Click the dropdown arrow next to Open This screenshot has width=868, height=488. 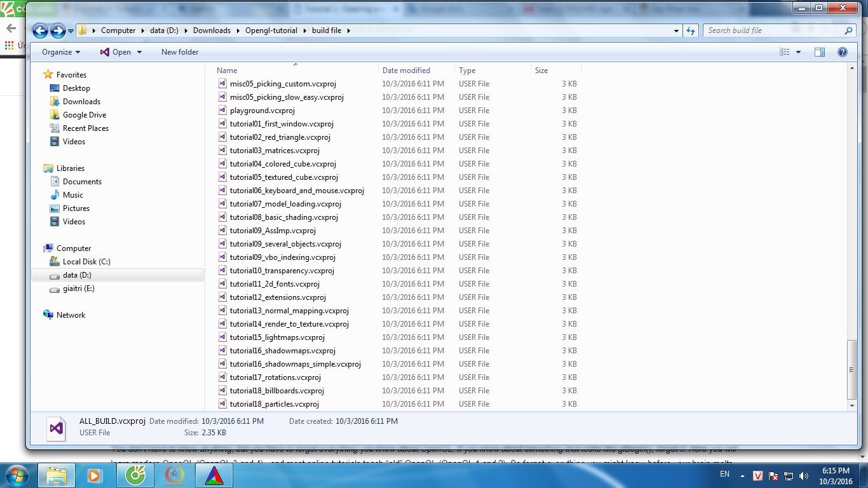140,52
